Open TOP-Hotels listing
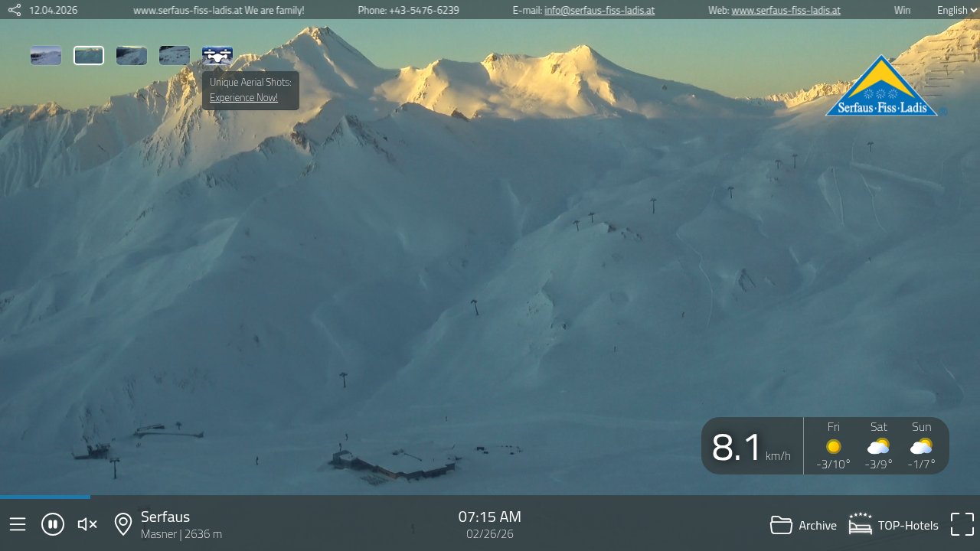Screen dimensions: 980x551 pos(893,525)
